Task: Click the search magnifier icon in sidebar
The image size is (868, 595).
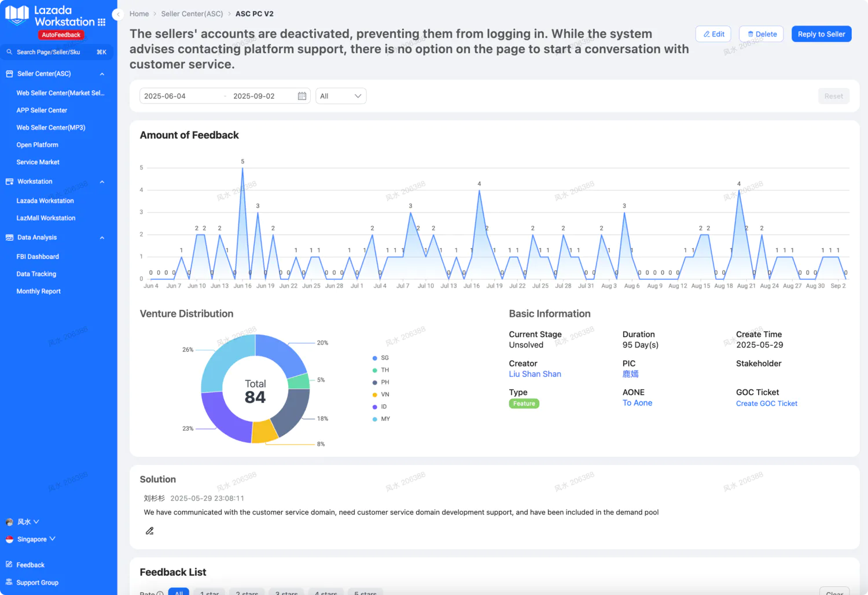Action: pos(9,52)
